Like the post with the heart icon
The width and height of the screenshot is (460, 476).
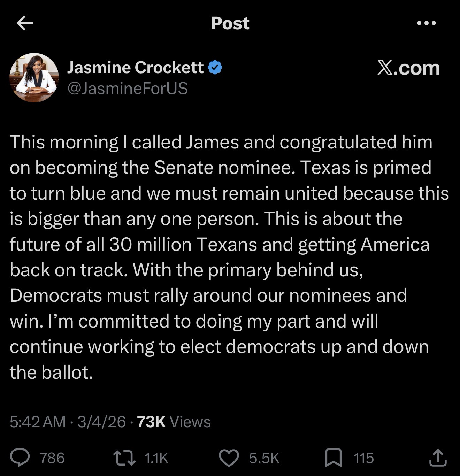tap(229, 458)
